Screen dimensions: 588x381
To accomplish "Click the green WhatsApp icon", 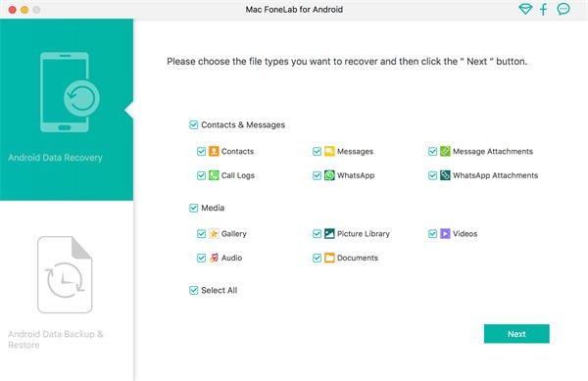I will point(329,175).
